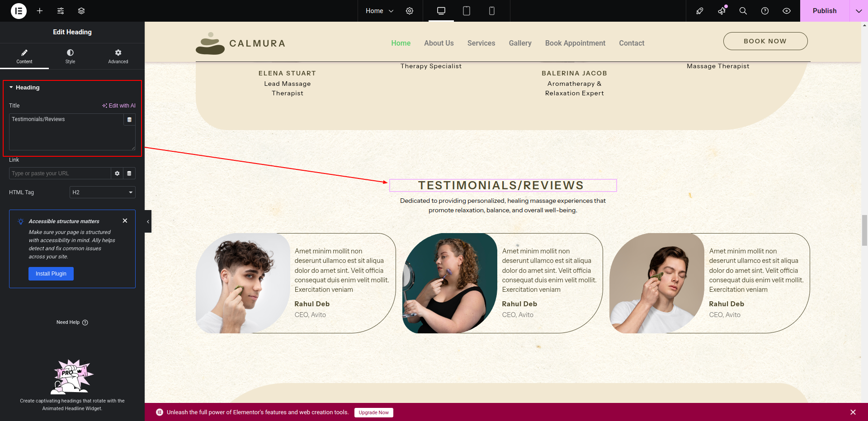
Task: Click the Link URL input field
Action: point(60,173)
